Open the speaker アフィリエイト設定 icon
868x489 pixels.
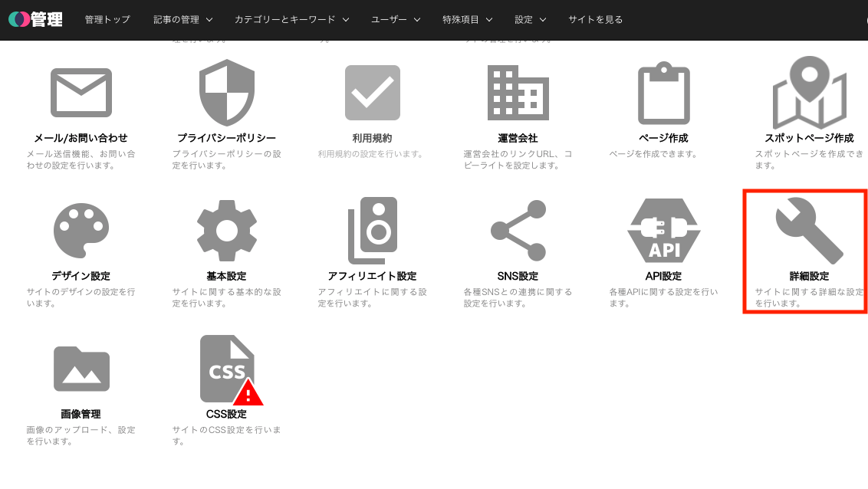pyautogui.click(x=372, y=231)
